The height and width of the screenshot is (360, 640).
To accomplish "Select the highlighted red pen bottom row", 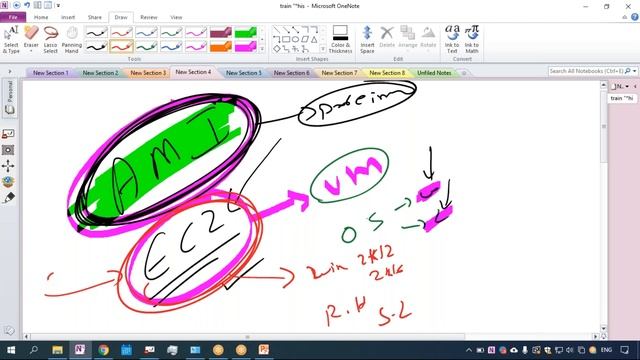I will point(121,47).
